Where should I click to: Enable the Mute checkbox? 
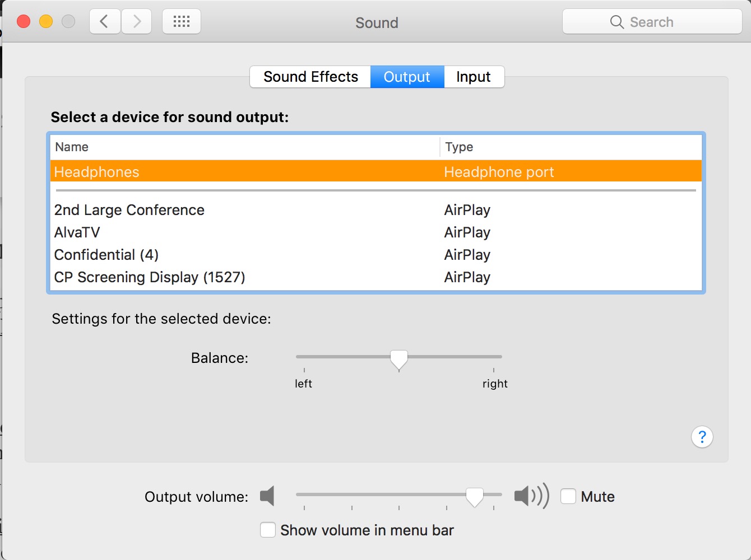click(568, 496)
